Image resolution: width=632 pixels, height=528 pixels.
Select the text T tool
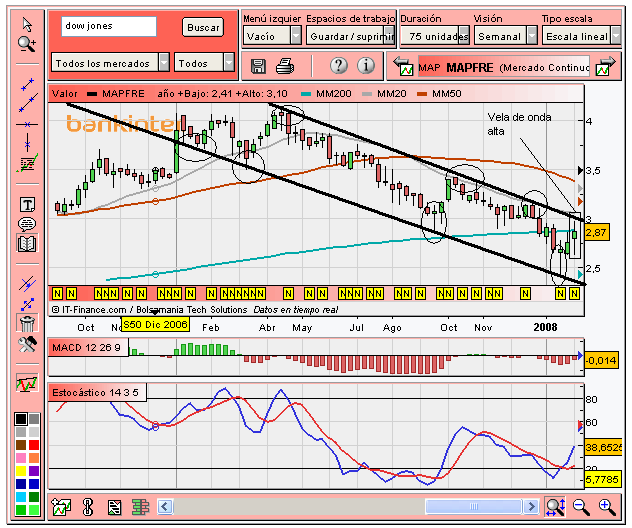tap(27, 205)
